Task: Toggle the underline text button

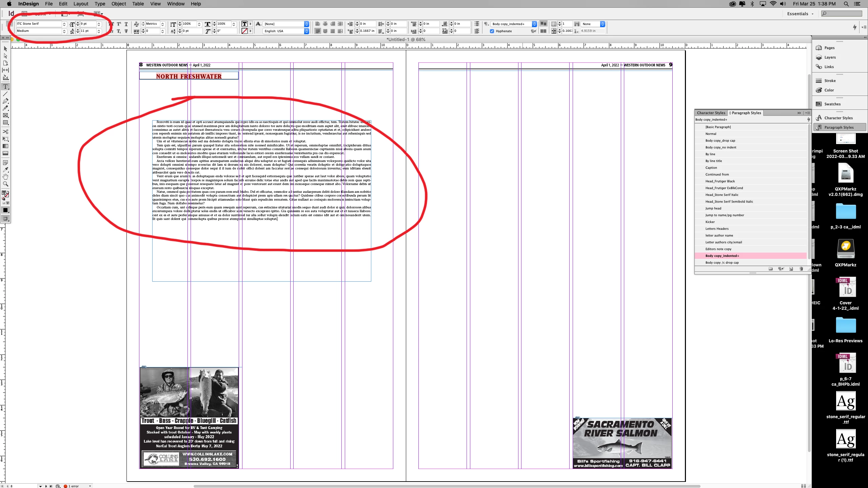Action: pyautogui.click(x=126, y=24)
